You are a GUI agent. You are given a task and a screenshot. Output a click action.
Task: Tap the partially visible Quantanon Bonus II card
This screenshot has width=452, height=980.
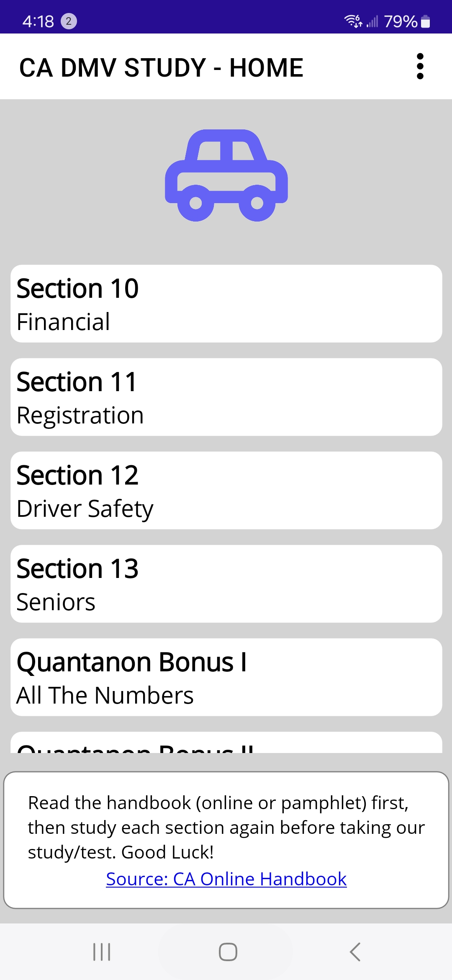(226, 744)
